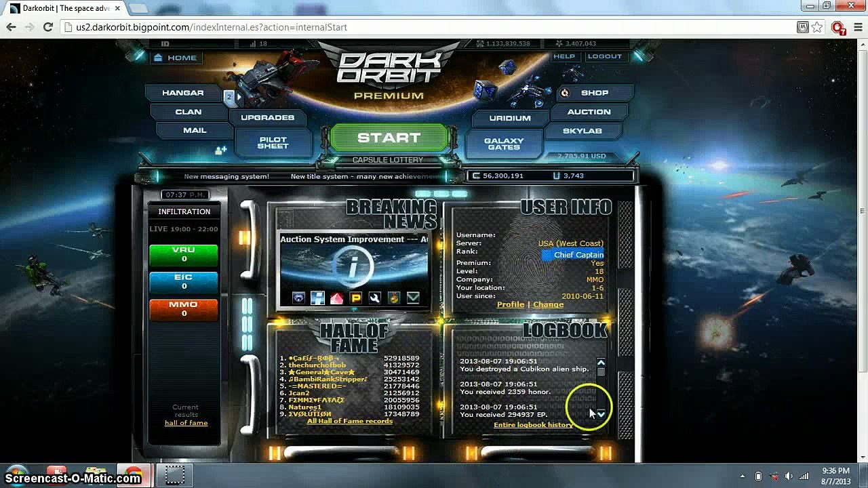868x488 pixels.
Task: Click the Shop discount swirl icon
Action: click(565, 93)
